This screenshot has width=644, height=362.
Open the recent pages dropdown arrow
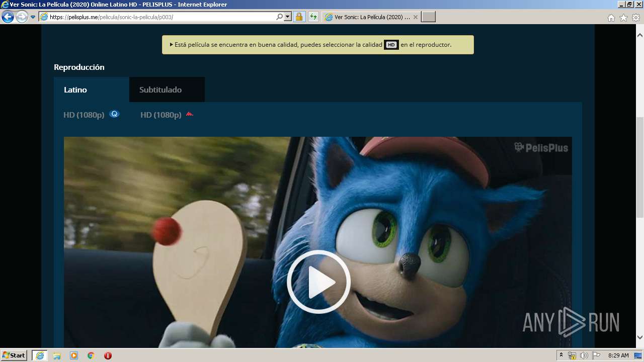[x=33, y=17]
